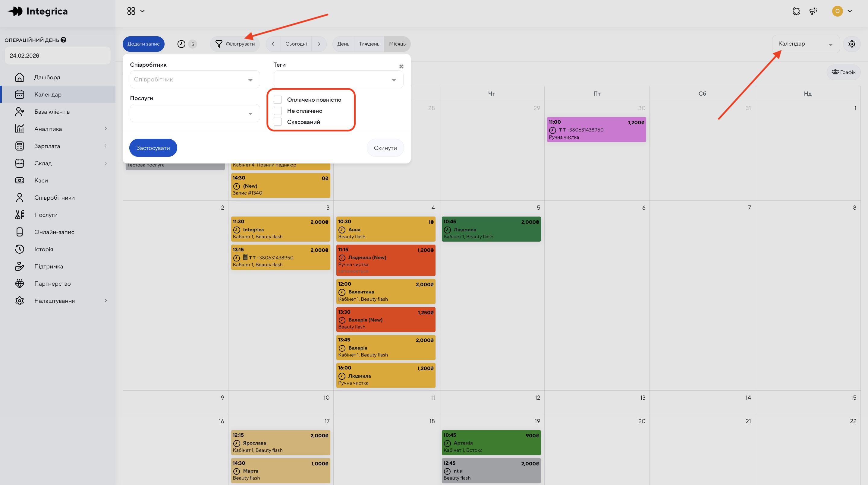Screen dimensions: 868x485
Task: Open the megaphone announcements icon
Action: tap(813, 11)
